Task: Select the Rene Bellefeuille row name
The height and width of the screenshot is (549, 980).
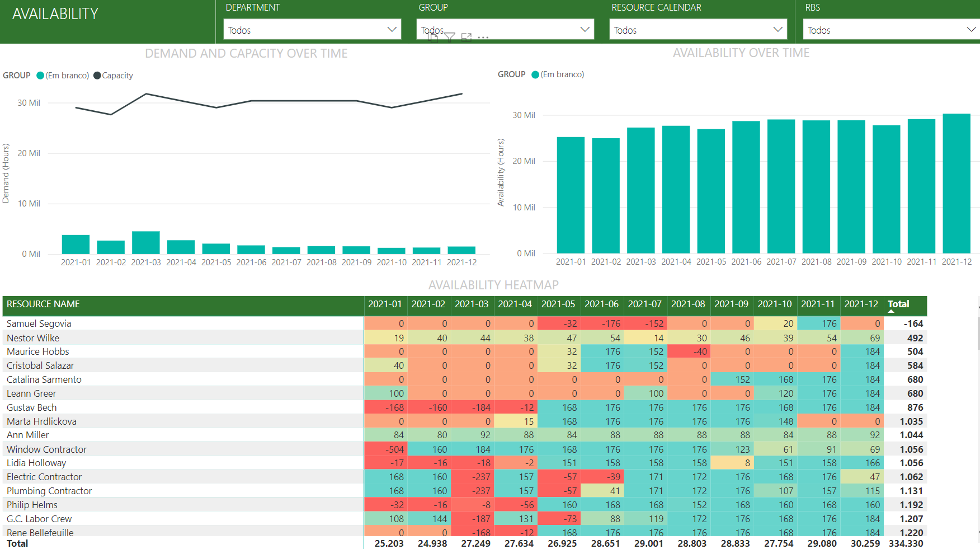Action: pos(40,532)
